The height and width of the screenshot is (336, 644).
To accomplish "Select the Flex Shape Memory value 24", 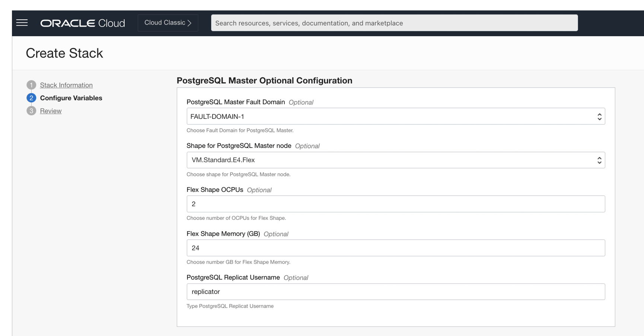I will coord(396,248).
